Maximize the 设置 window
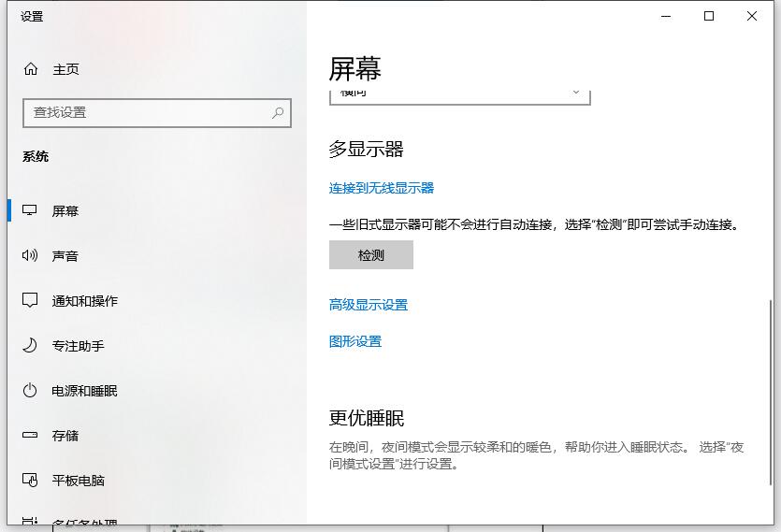Image resolution: width=781 pixels, height=532 pixels. point(709,16)
